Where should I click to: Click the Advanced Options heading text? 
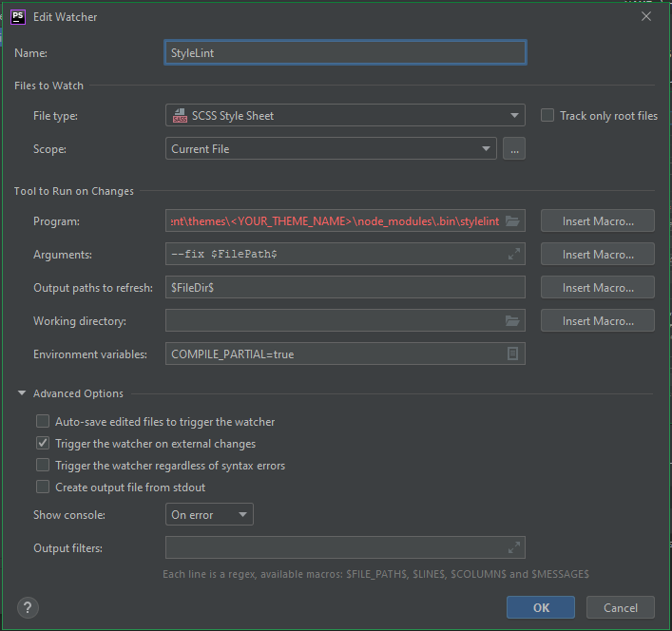pos(79,393)
